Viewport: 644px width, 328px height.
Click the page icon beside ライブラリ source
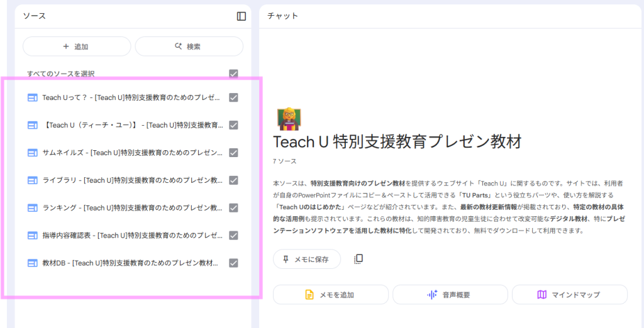point(33,180)
